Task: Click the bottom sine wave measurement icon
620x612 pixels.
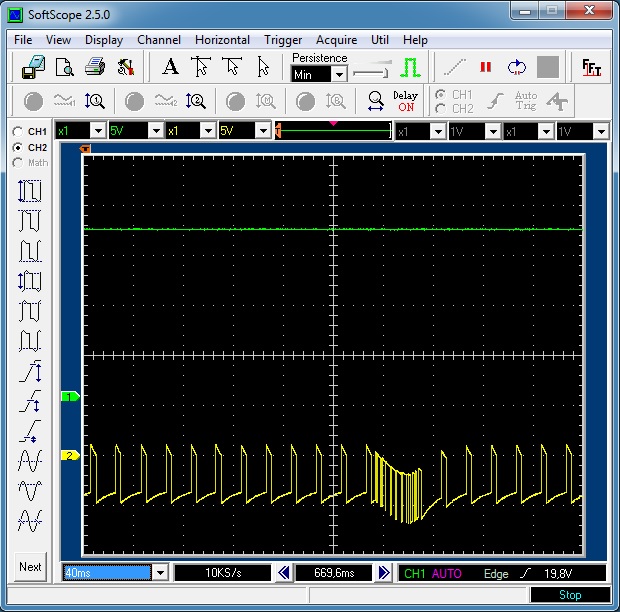Action: click(30, 521)
